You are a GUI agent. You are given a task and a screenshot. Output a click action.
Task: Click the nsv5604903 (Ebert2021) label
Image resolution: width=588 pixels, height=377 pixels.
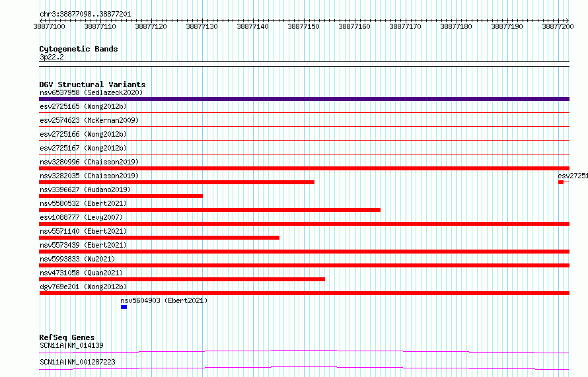click(x=164, y=300)
